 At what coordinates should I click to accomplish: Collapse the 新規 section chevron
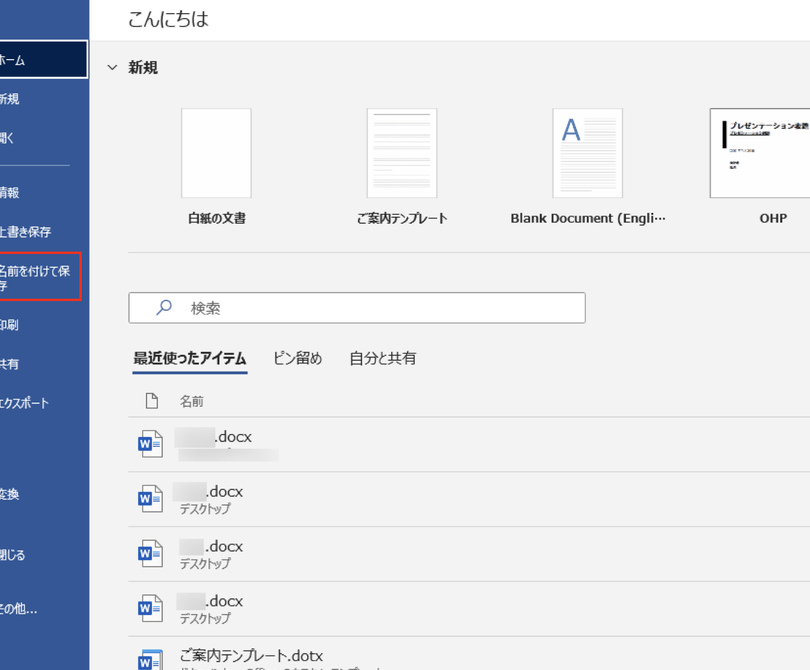point(112,67)
